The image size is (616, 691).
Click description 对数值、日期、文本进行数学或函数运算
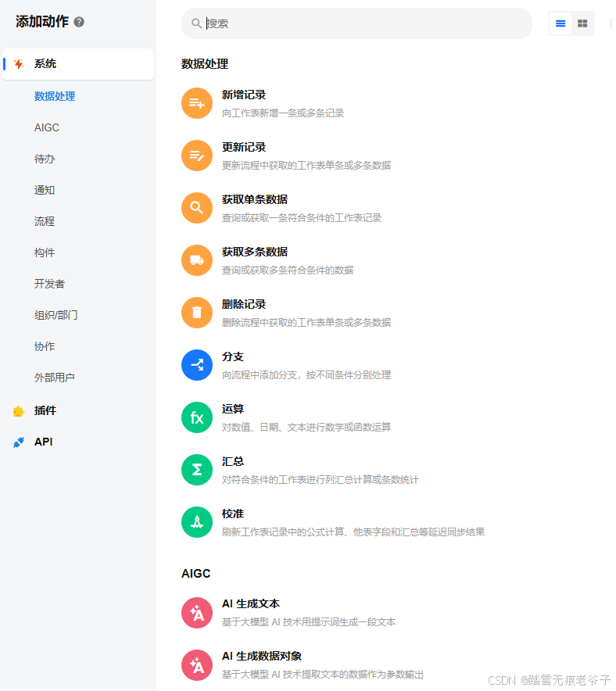(x=306, y=427)
